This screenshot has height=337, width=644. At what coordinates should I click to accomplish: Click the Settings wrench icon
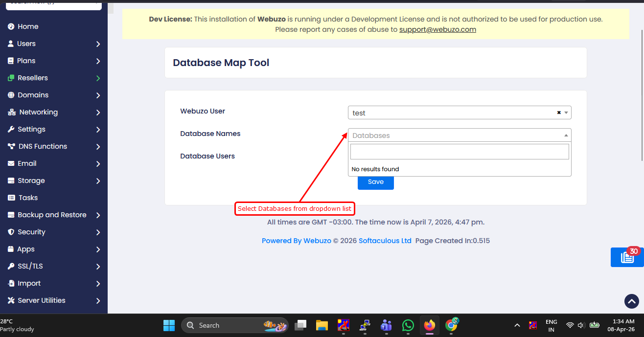point(11,129)
